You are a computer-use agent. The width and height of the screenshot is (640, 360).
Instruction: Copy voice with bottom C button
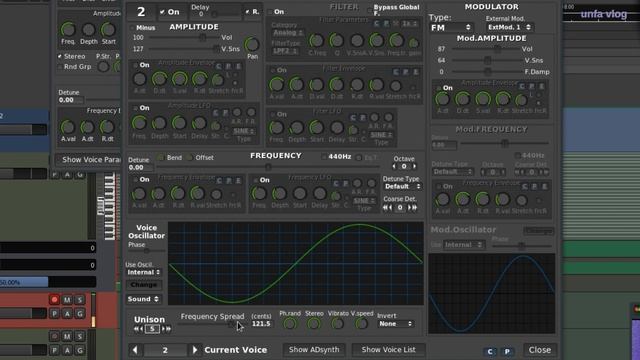[x=490, y=351]
